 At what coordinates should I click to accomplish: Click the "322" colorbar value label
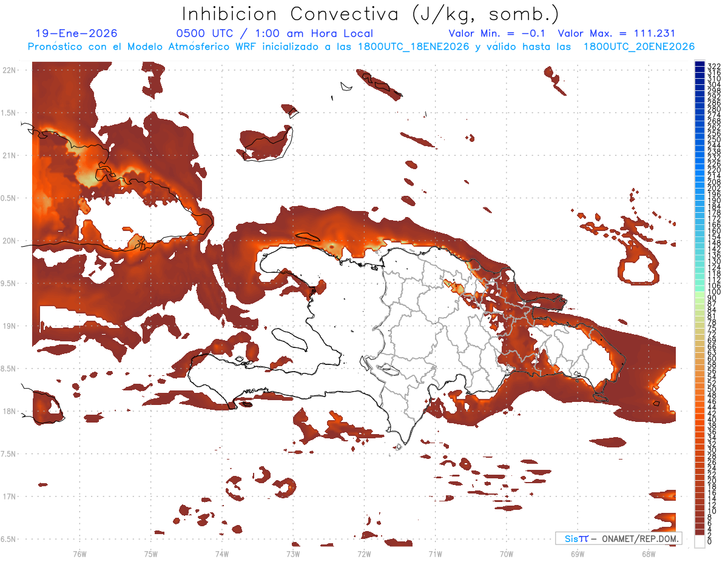[x=713, y=65]
